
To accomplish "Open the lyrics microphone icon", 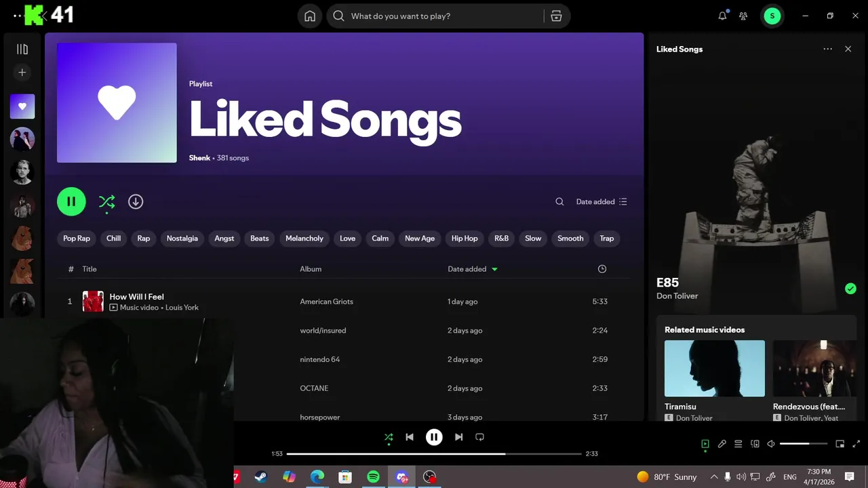I will 722,444.
